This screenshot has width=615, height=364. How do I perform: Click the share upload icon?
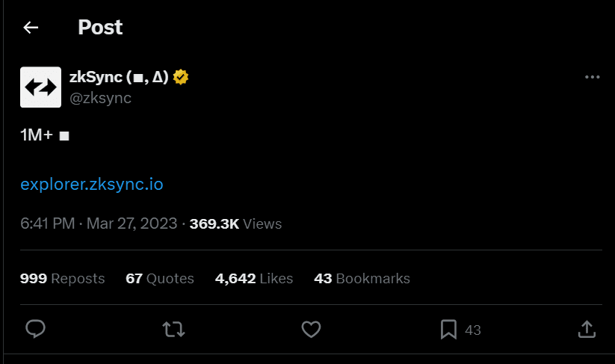(x=587, y=330)
